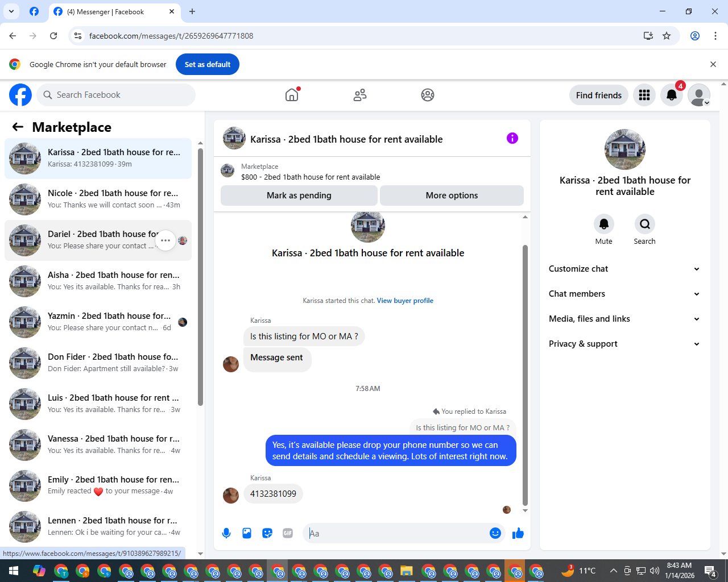Show hidden system tray icons
The image size is (728, 582).
613,571
